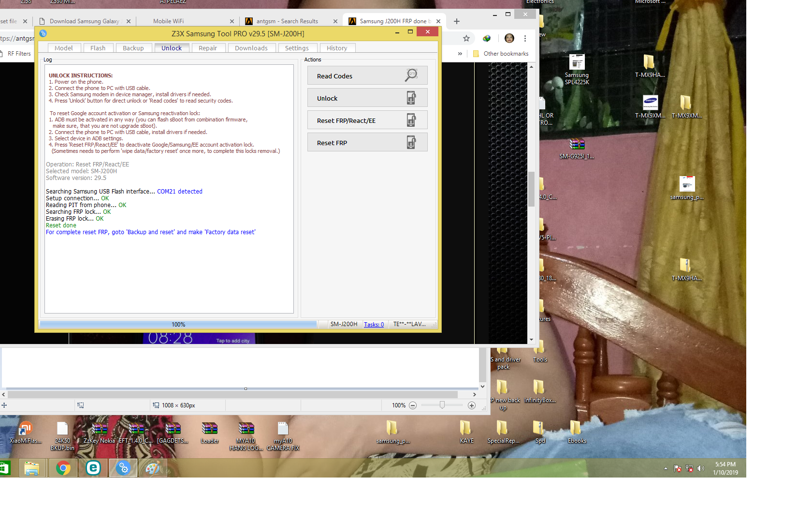Open the Downloads tab in Z3X
812x508 pixels.
pyautogui.click(x=251, y=48)
